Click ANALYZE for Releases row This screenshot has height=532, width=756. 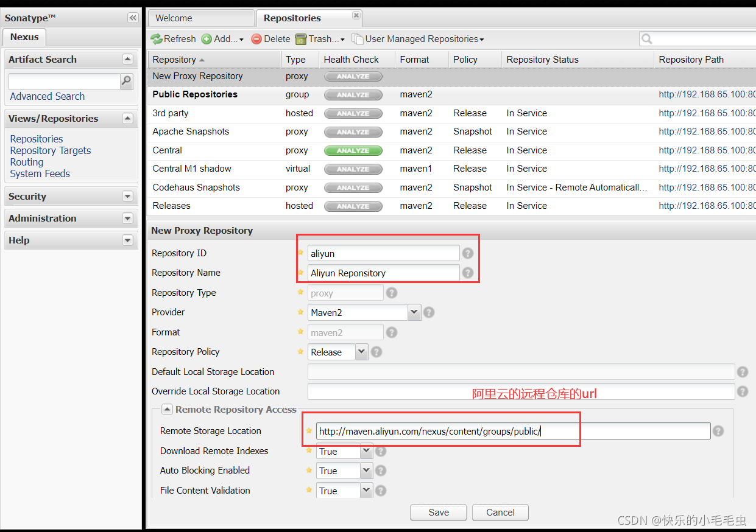click(353, 206)
